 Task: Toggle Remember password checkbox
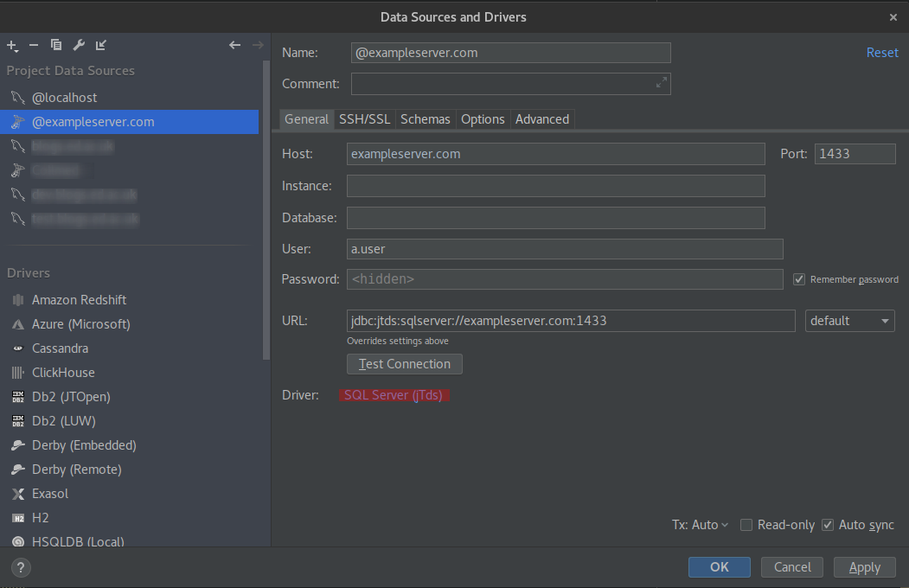coord(799,279)
